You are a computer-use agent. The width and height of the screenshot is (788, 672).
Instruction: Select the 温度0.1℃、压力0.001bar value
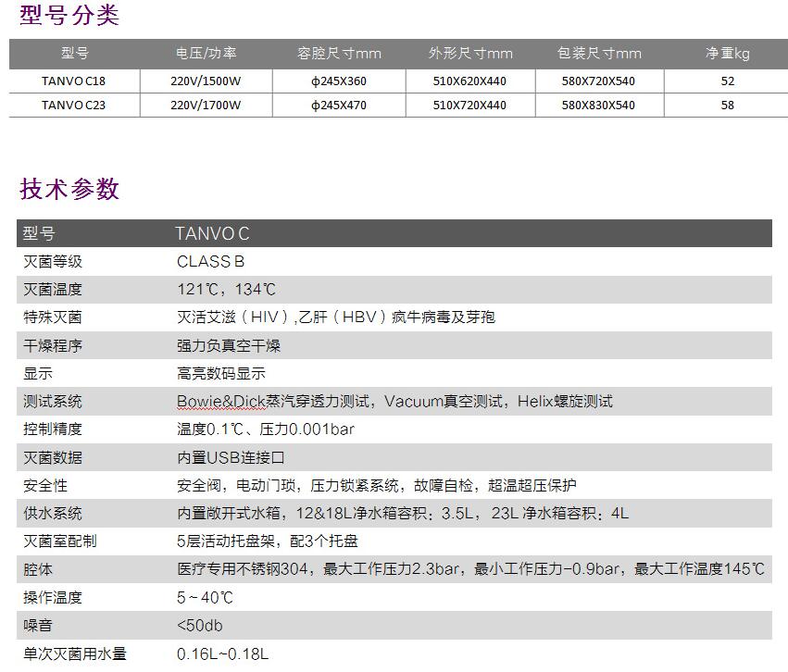tap(266, 429)
